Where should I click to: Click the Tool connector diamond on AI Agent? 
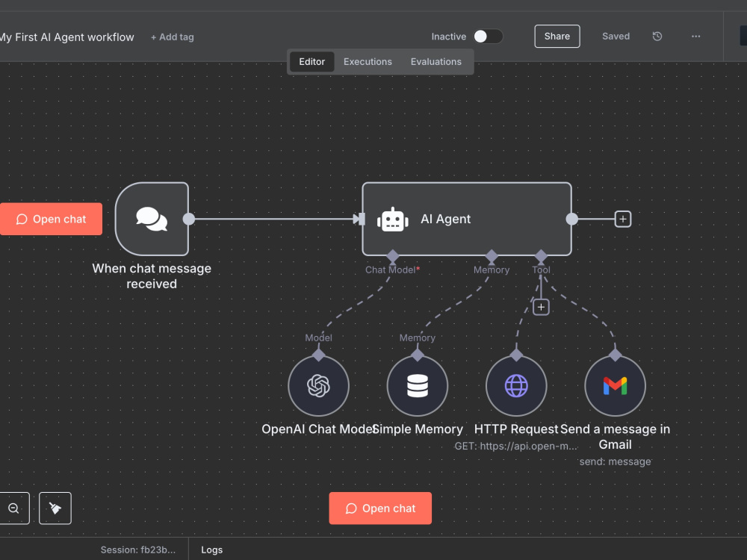coord(541,256)
